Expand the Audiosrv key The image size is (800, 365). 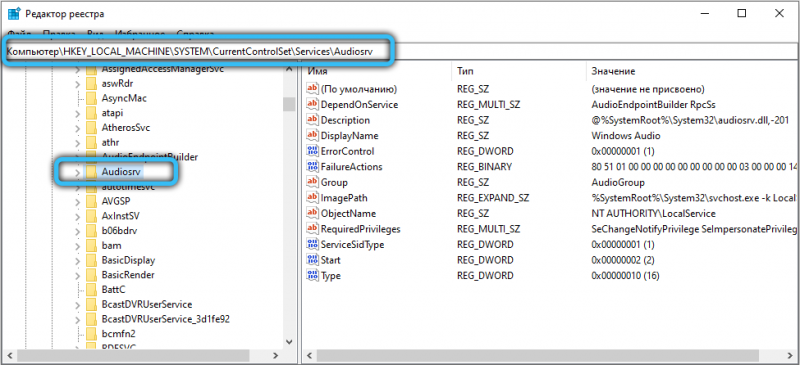point(77,173)
